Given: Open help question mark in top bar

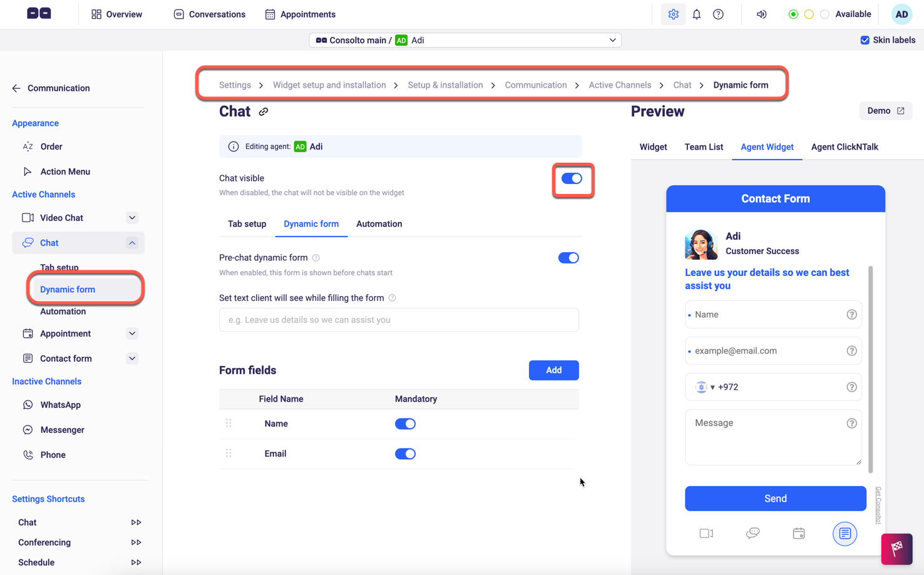Looking at the screenshot, I should pos(718,14).
